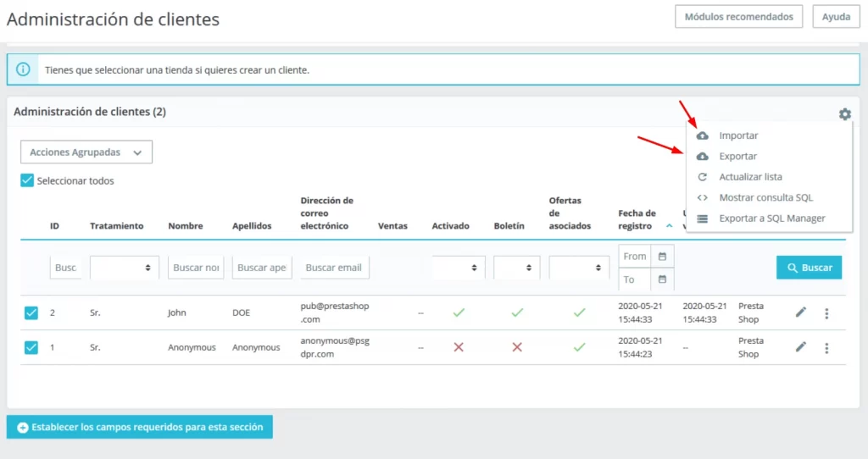Click the edit pencil for John DOE
Viewport: 868px width, 459px height.
pyautogui.click(x=800, y=312)
